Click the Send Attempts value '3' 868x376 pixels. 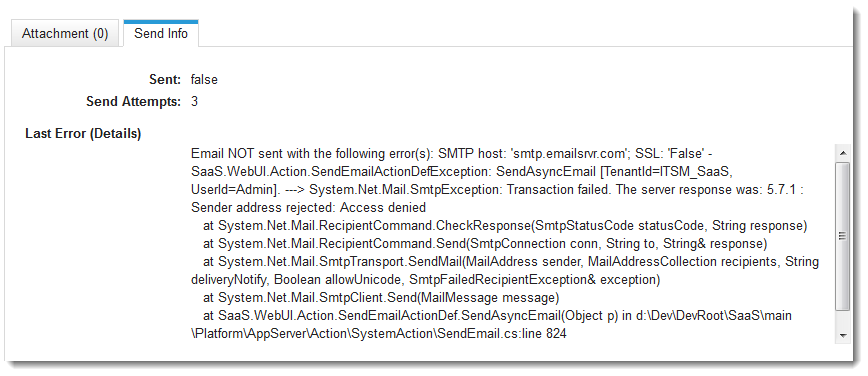pos(194,102)
